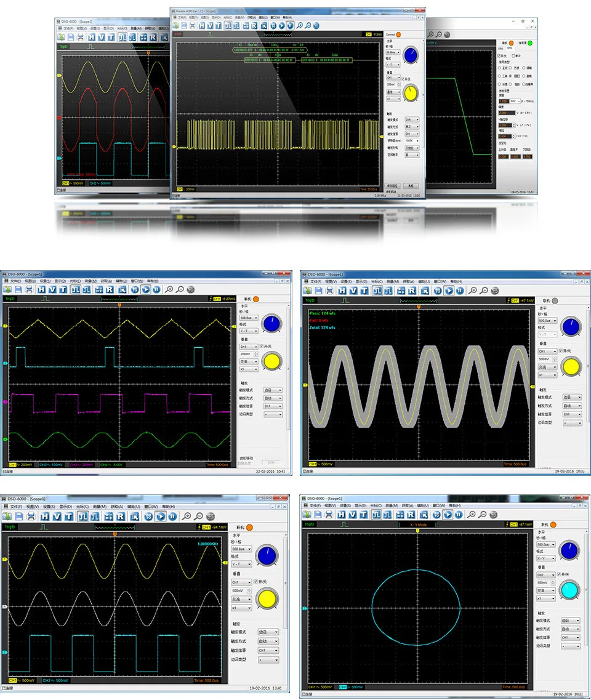Open 帮助(H) menu in the X-Y Mode window
The image size is (591, 700).
tap(455, 506)
